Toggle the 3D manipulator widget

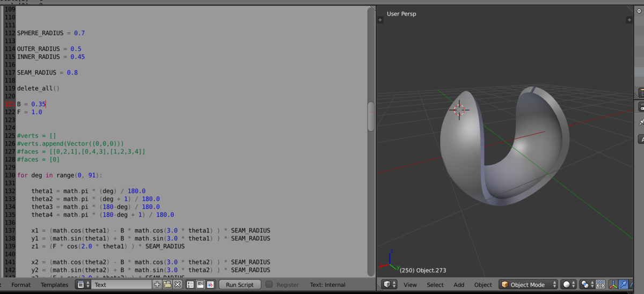coord(613,285)
